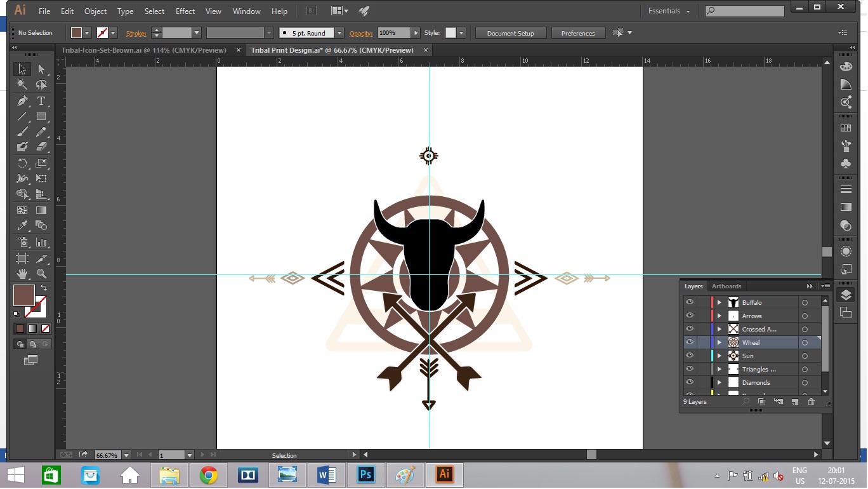
Task: Select the Eraser tool
Action: pyautogui.click(x=41, y=147)
